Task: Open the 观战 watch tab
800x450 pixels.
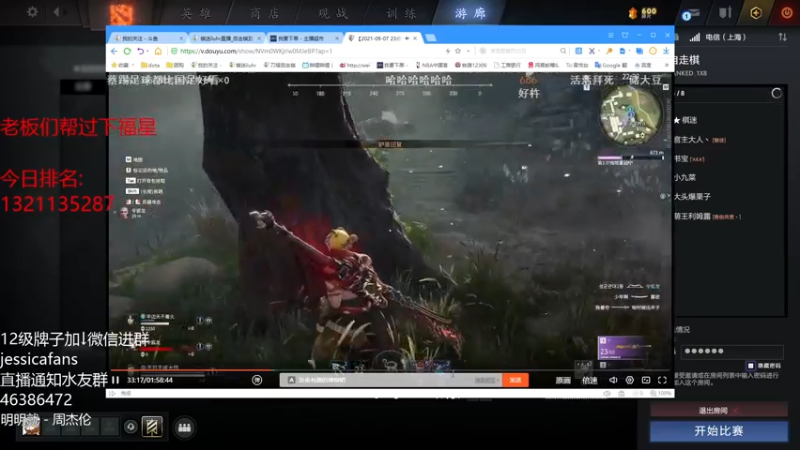Action: [333, 13]
